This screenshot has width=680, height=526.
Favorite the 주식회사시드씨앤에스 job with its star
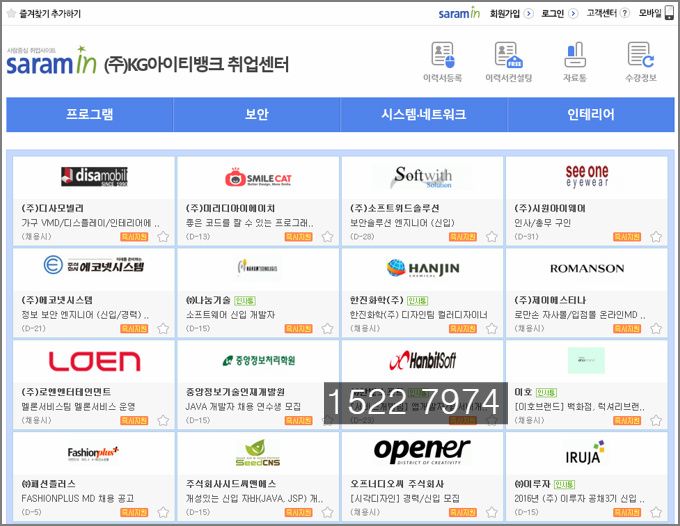[x=327, y=513]
